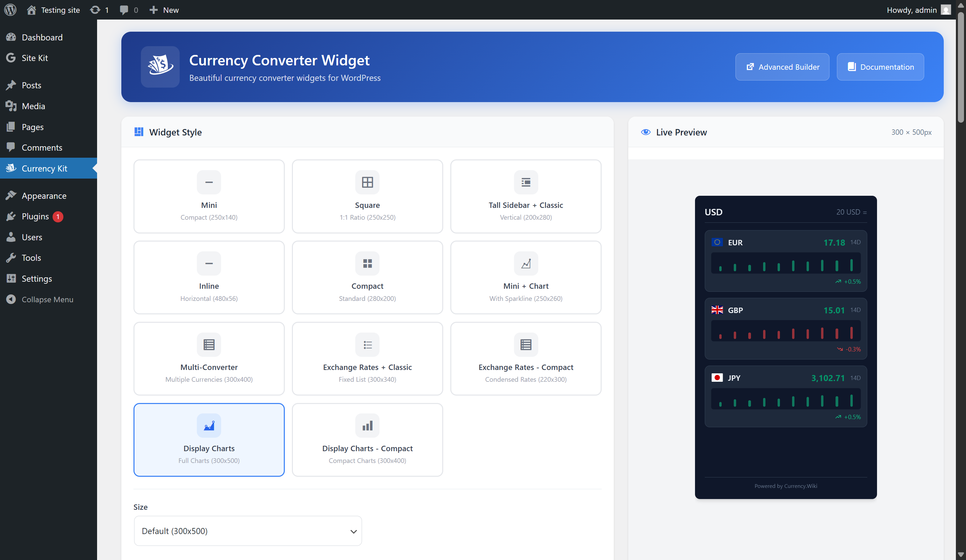Click the Advanced Builder button
The width and height of the screenshot is (966, 560).
point(782,67)
